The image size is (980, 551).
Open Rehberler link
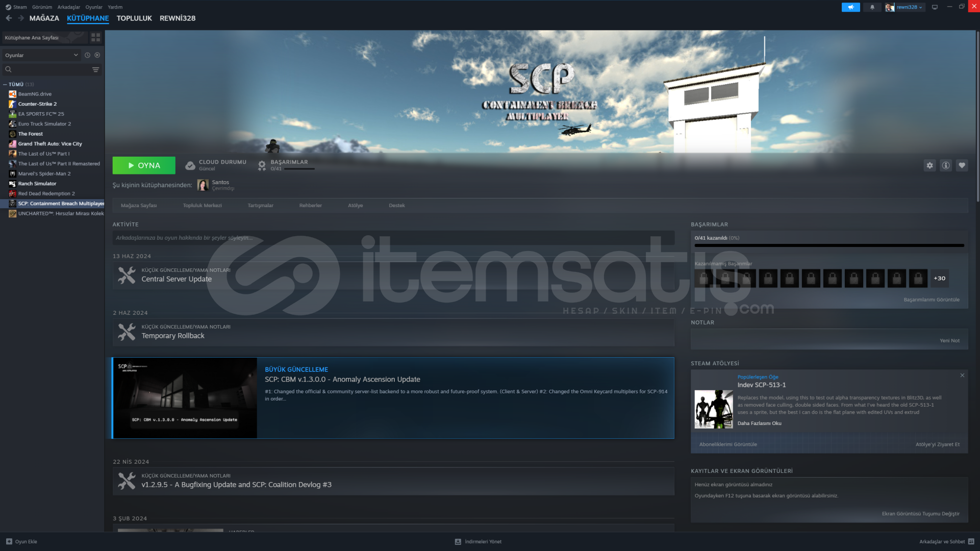point(310,206)
